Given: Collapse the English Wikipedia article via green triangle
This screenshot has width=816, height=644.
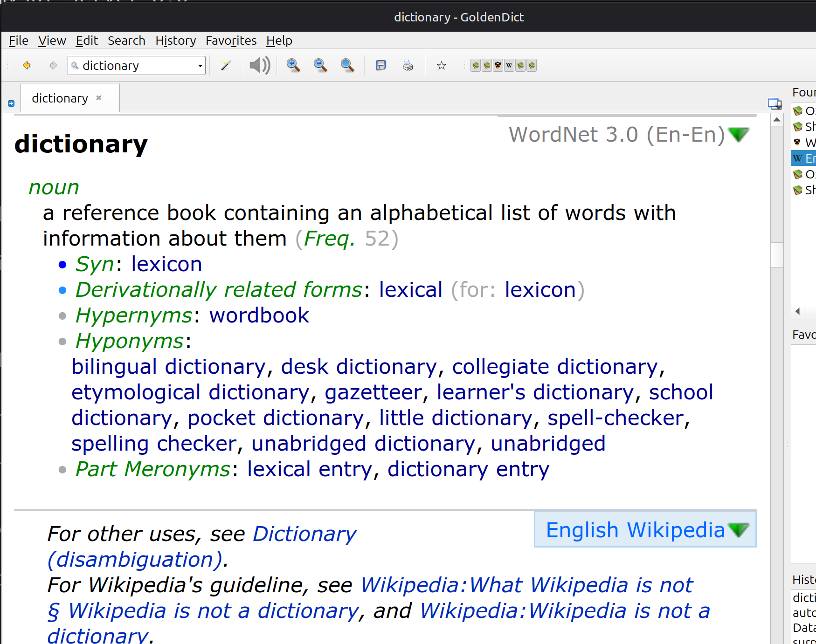Looking at the screenshot, I should pos(739,530).
